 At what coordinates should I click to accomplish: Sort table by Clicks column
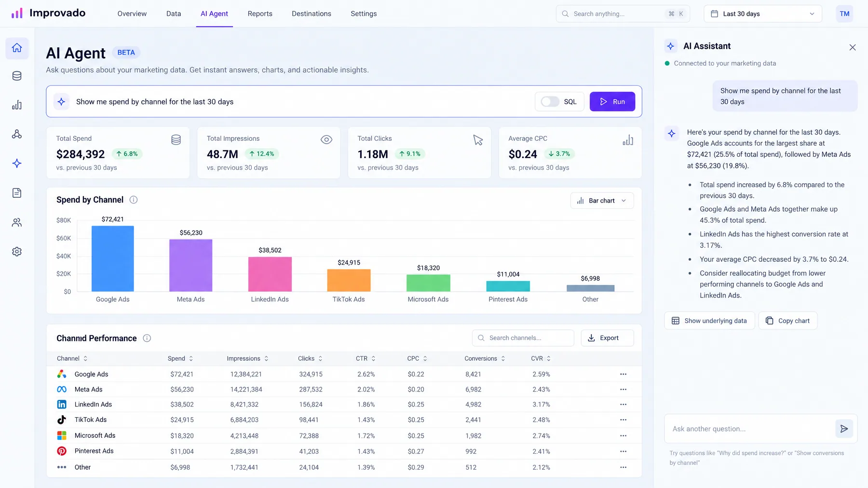[310, 358]
